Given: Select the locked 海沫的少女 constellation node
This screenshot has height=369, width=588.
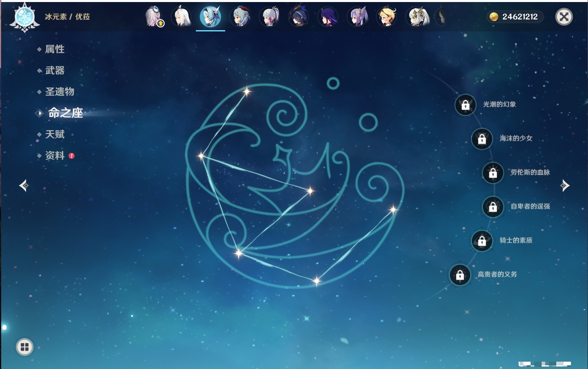Looking at the screenshot, I should tap(482, 139).
